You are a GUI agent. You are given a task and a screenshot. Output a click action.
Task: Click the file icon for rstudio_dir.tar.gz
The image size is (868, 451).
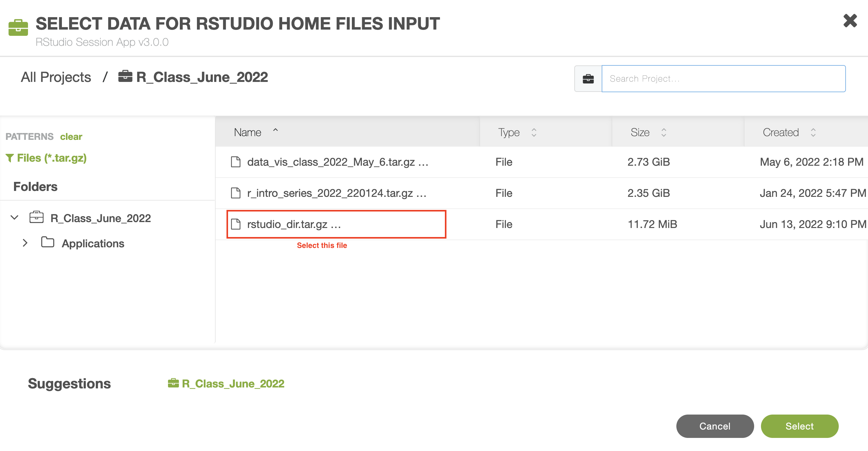[236, 224]
